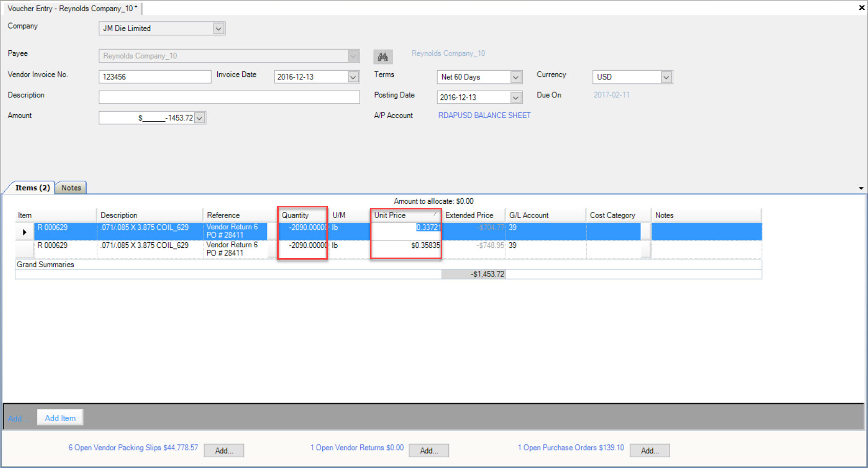Click Add... for Open Purchase Orders

[x=650, y=451]
